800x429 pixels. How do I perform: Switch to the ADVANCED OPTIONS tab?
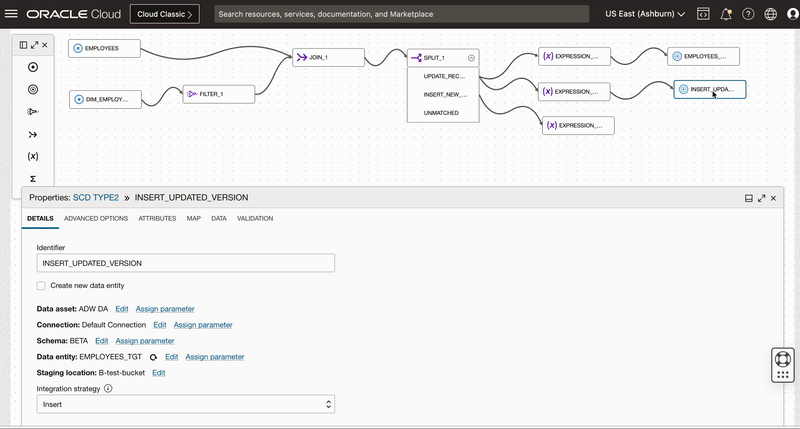tap(96, 218)
